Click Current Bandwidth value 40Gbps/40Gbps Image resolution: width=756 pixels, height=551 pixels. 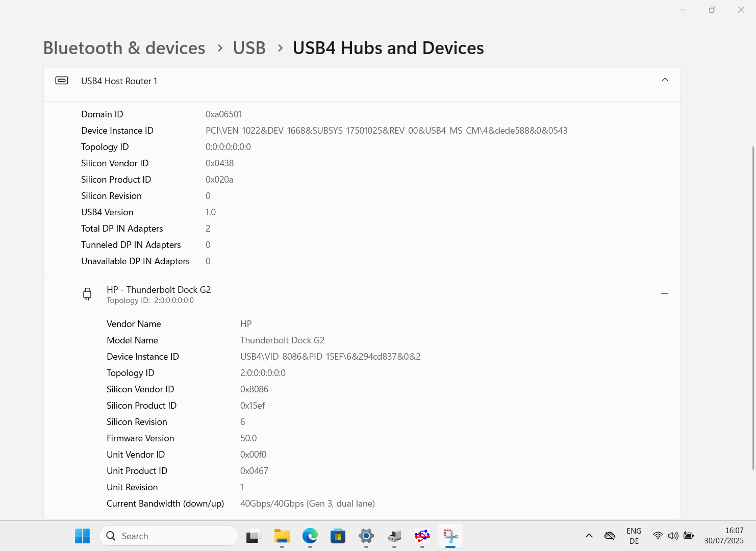pyautogui.click(x=308, y=504)
